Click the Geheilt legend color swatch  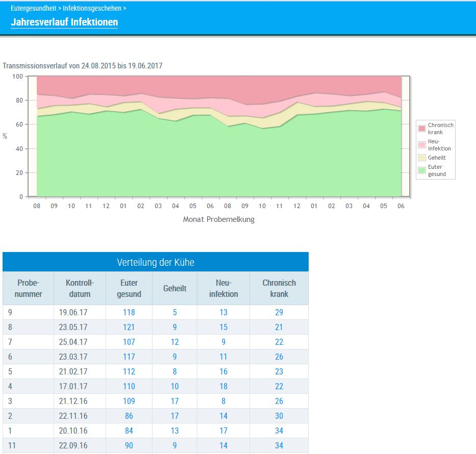pyautogui.click(x=422, y=158)
